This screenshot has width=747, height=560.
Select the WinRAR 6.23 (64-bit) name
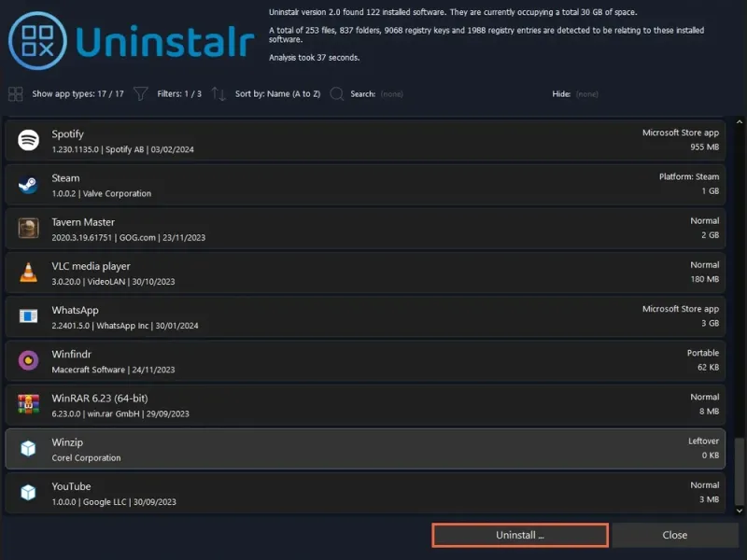tap(100, 399)
